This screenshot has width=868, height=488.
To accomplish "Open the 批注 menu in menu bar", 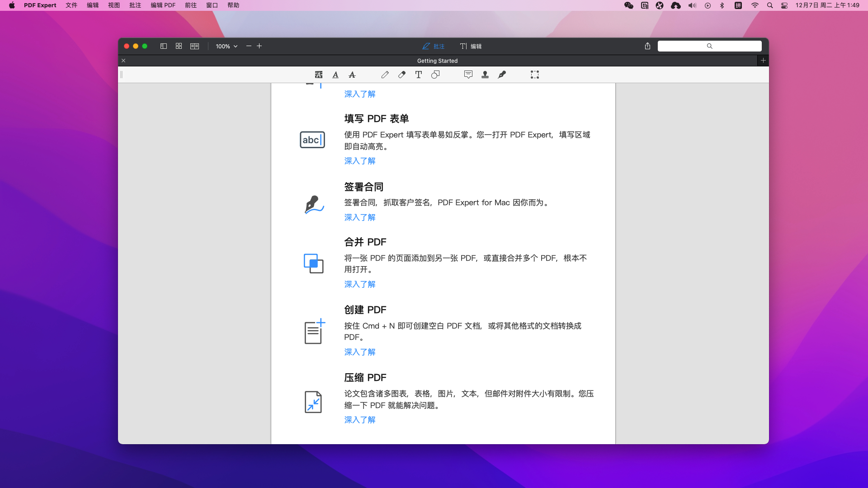I will tap(135, 5).
